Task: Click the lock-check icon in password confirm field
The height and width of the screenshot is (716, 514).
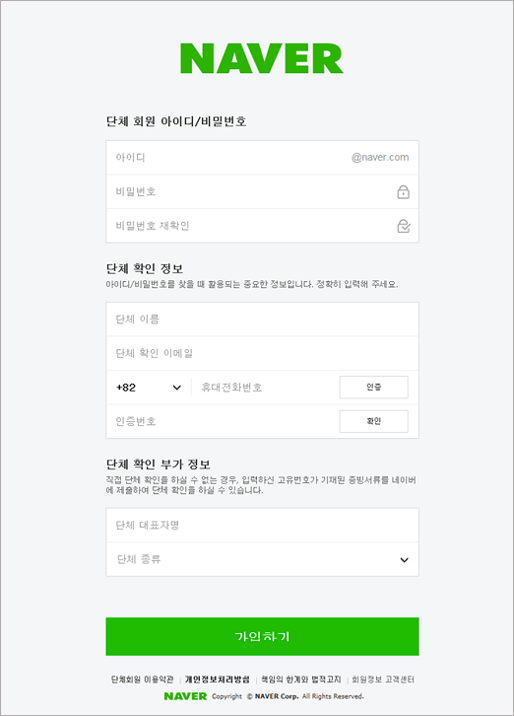Action: pos(404,226)
